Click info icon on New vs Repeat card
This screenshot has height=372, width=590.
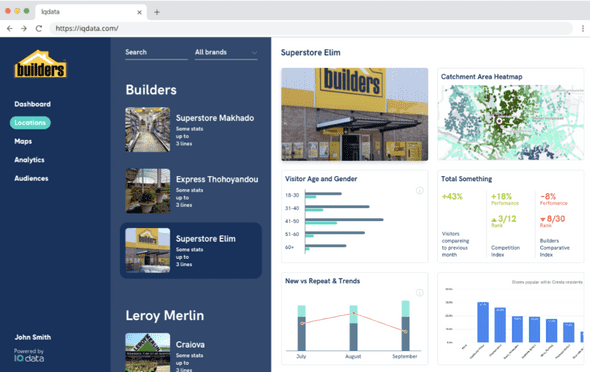[420, 293]
